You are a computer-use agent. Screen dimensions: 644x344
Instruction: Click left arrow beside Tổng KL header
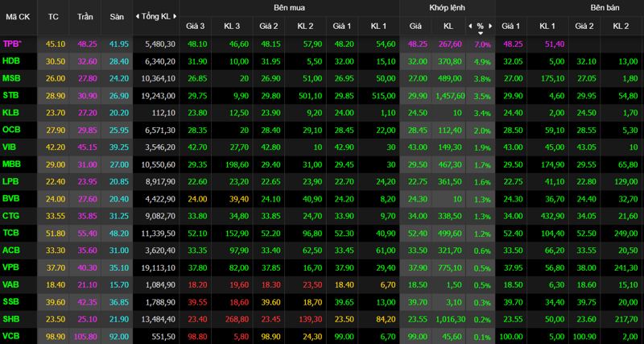pos(138,16)
